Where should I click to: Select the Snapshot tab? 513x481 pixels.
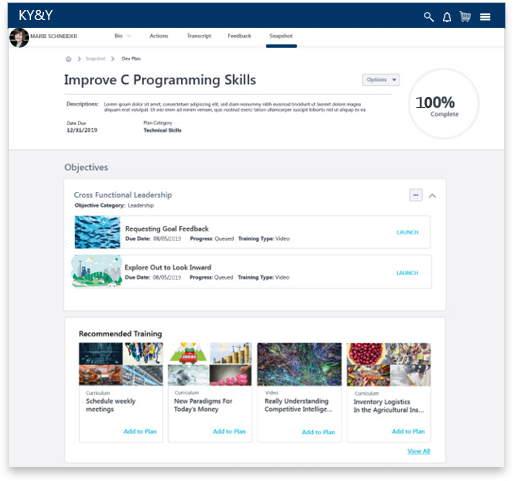pyautogui.click(x=281, y=36)
